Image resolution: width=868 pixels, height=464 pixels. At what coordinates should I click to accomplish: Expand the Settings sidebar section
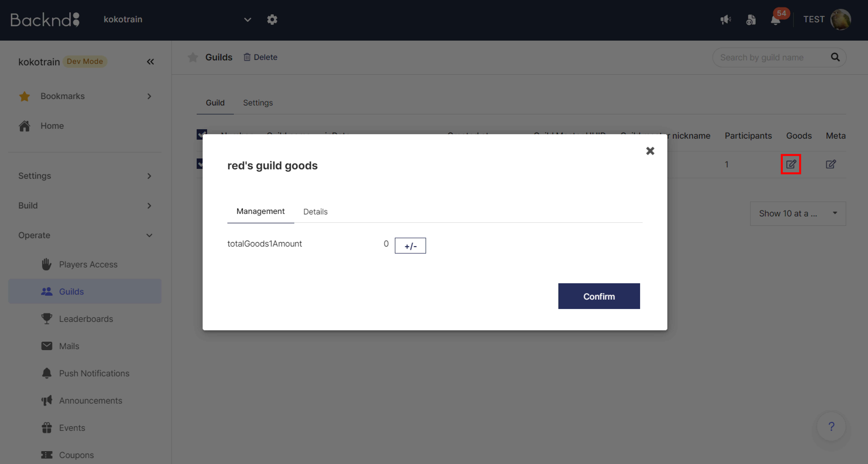click(149, 176)
